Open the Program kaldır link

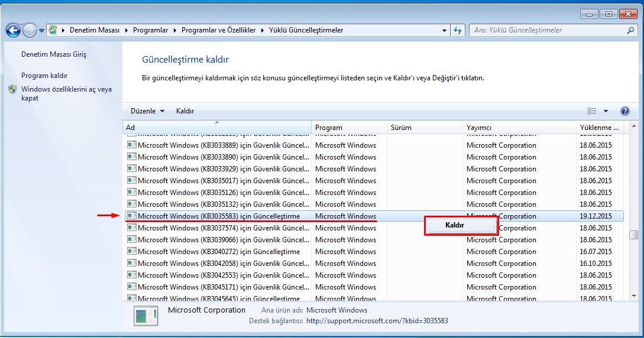[x=44, y=76]
